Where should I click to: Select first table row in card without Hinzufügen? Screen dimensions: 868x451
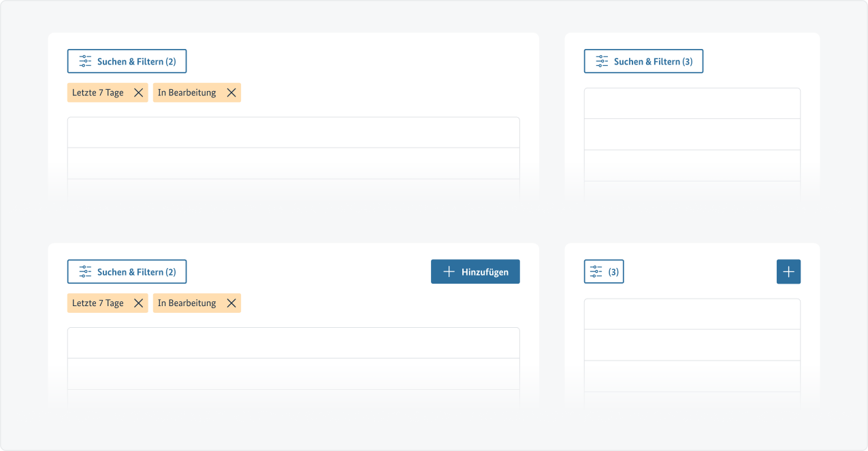(293, 133)
